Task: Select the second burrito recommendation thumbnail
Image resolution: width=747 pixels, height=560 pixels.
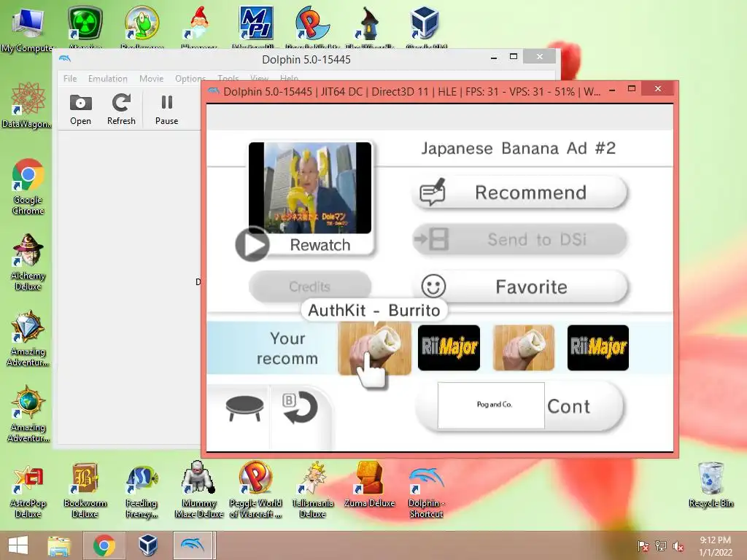Action: coord(524,348)
